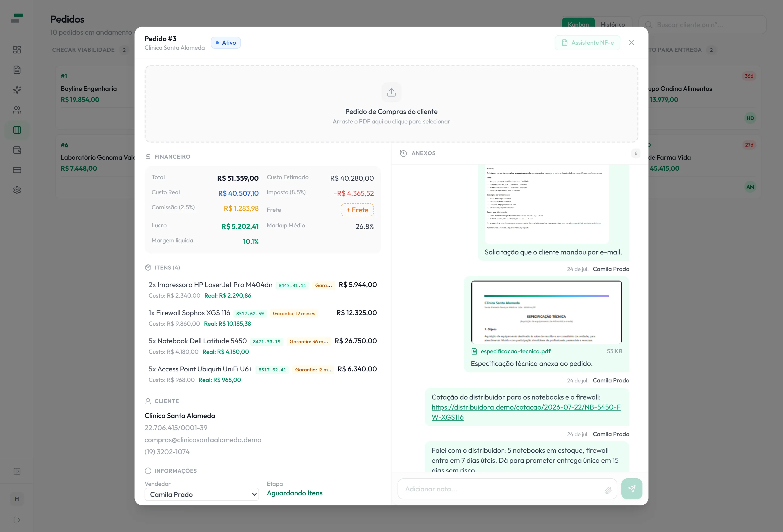Select the Notebook Dell Latitude 5450 item
The height and width of the screenshot is (532, 783).
(x=263, y=346)
